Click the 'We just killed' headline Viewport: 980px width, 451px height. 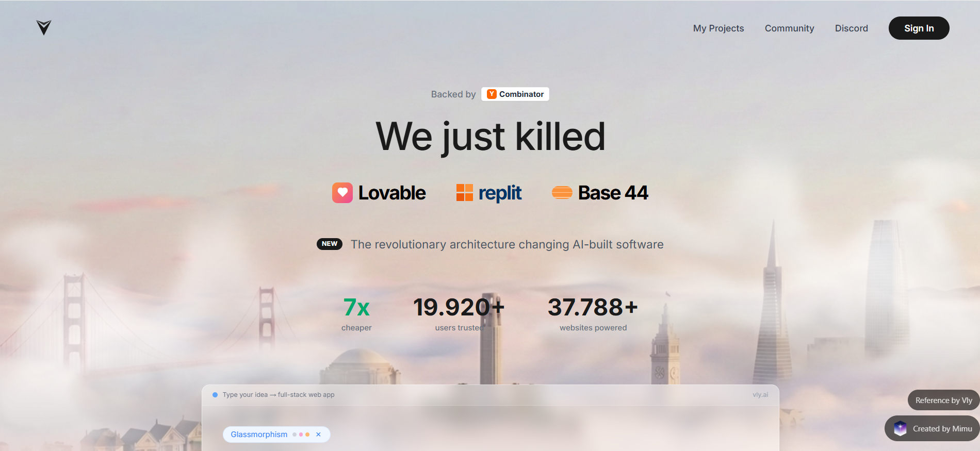pyautogui.click(x=490, y=137)
